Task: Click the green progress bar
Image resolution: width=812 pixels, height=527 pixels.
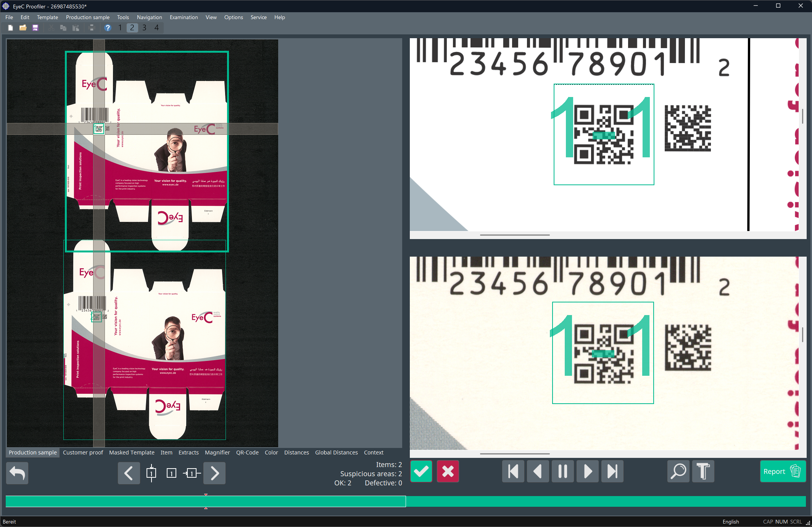Action: pos(406,501)
